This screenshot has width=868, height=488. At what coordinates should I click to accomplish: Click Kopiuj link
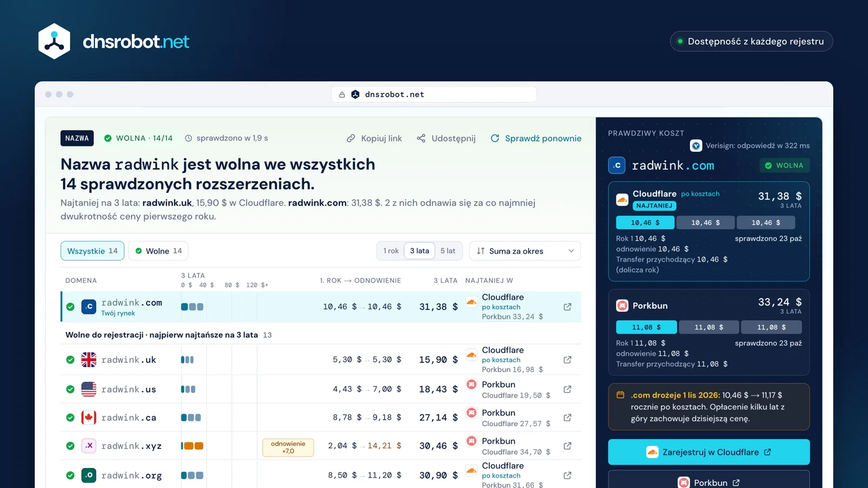(374, 138)
